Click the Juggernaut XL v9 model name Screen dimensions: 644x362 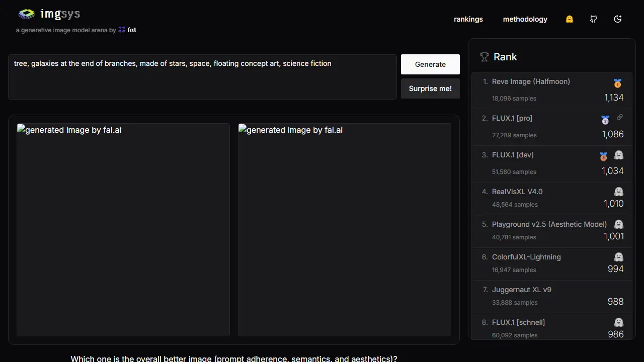pyautogui.click(x=522, y=290)
